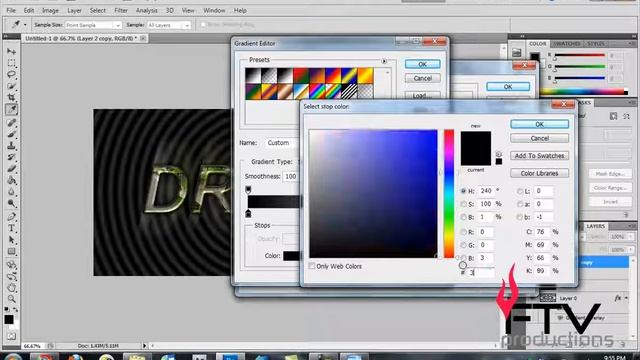Open the Image menu
Screen dimensions: 640x360
[50, 10]
